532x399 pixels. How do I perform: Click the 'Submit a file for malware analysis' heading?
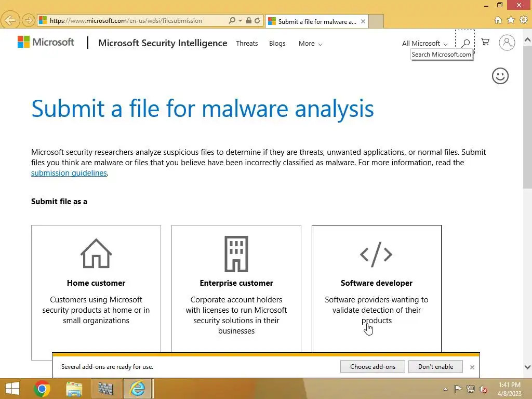tap(203, 109)
